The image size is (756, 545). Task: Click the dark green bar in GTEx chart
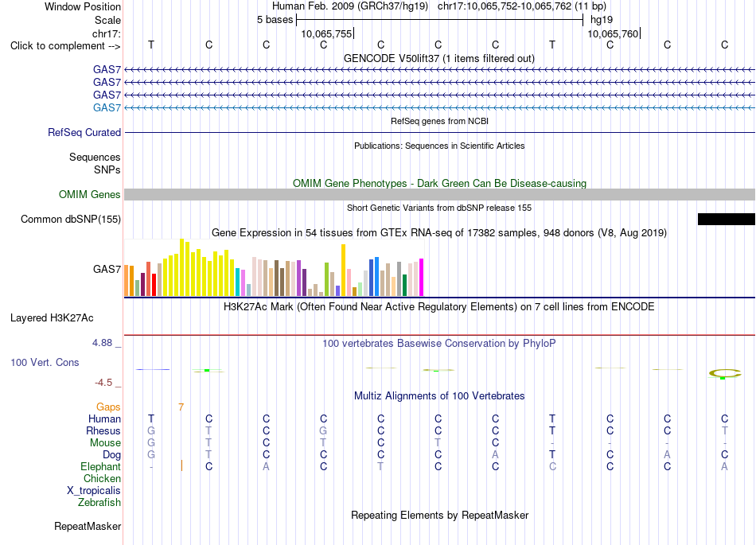point(404,285)
